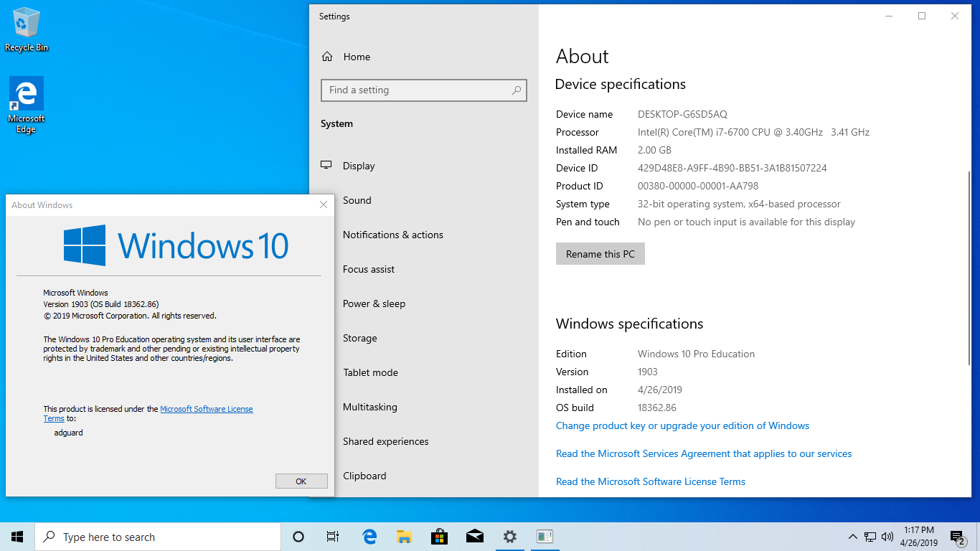Click the Device ID value 429D48E8-A9FF-4B90-BB51-3A1B81507224
Viewport: 980px width, 551px height.
coord(732,168)
